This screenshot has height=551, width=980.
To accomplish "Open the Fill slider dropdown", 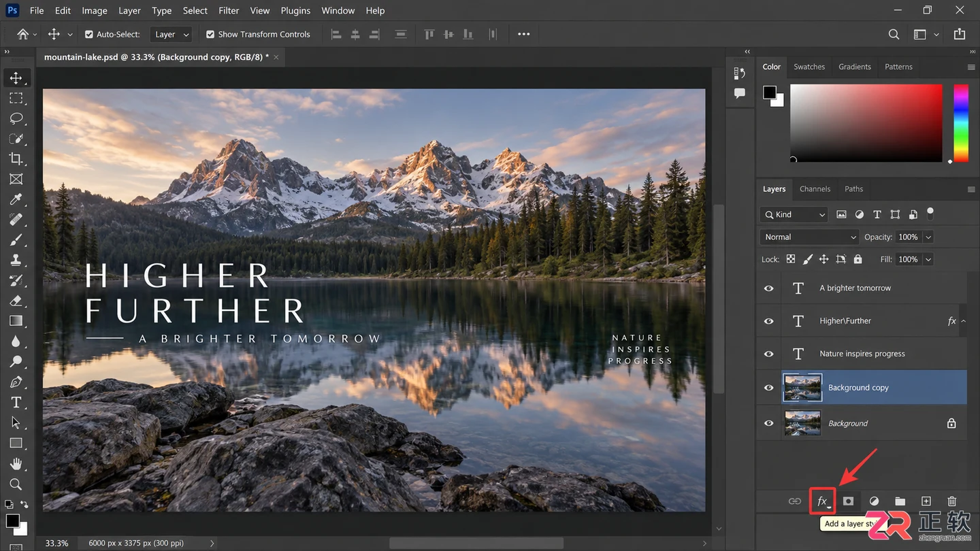I will coord(928,259).
